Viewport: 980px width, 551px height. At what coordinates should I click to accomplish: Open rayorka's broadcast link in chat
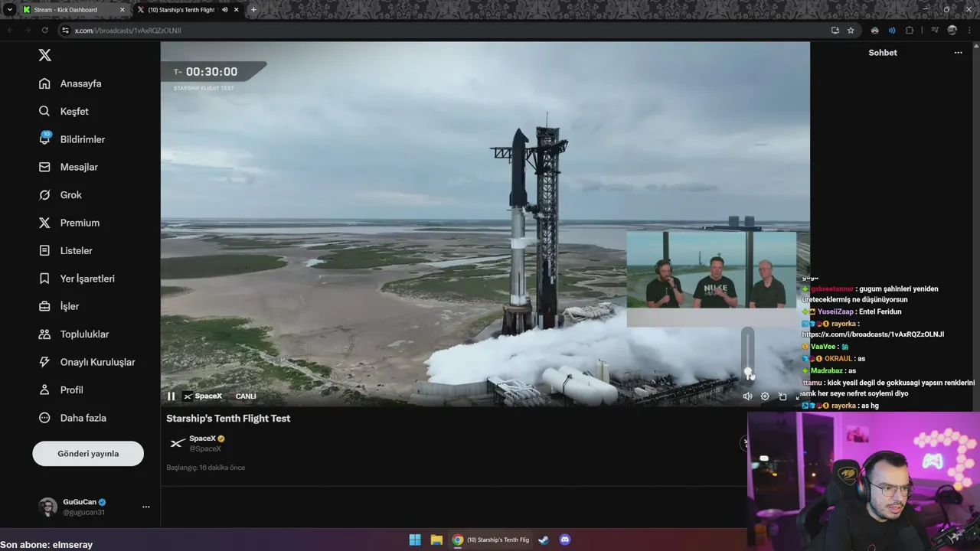click(x=873, y=334)
